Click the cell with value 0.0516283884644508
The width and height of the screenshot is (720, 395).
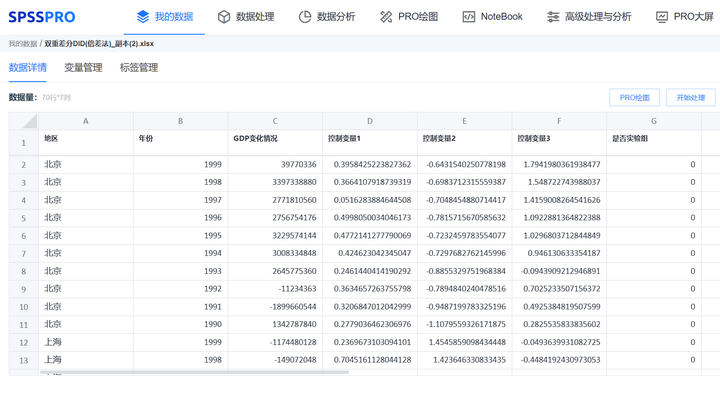(370, 200)
